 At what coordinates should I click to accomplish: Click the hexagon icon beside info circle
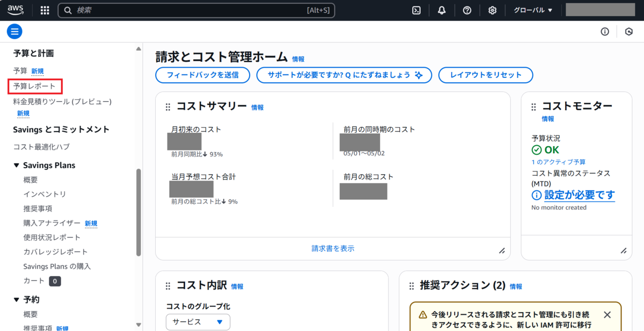(x=629, y=32)
